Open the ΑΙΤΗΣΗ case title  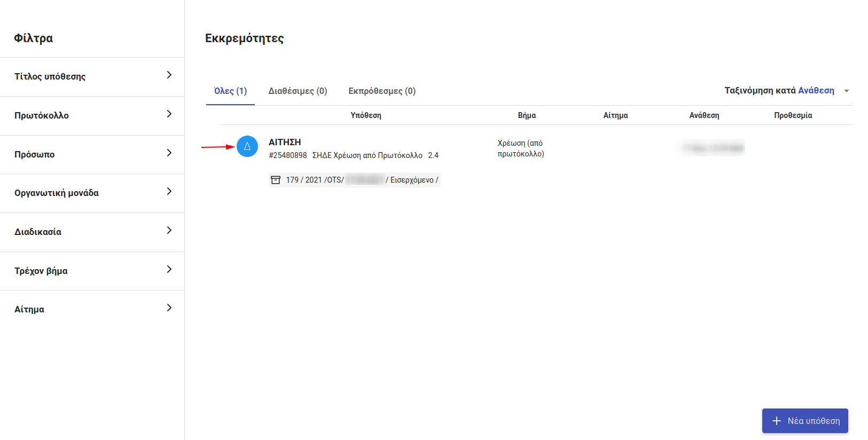[285, 142]
